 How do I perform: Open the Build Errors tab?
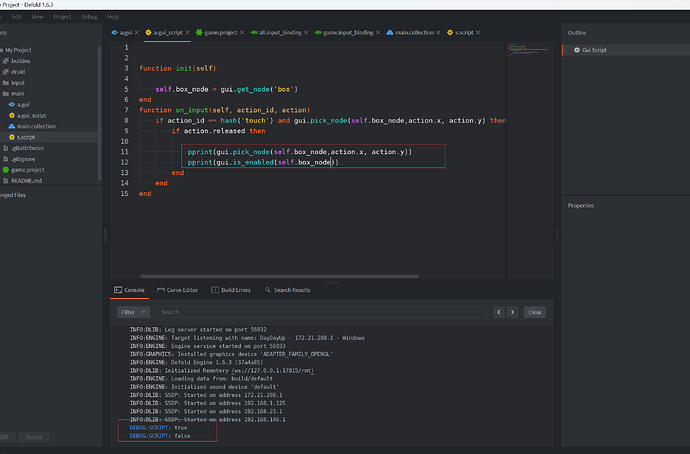pos(232,290)
